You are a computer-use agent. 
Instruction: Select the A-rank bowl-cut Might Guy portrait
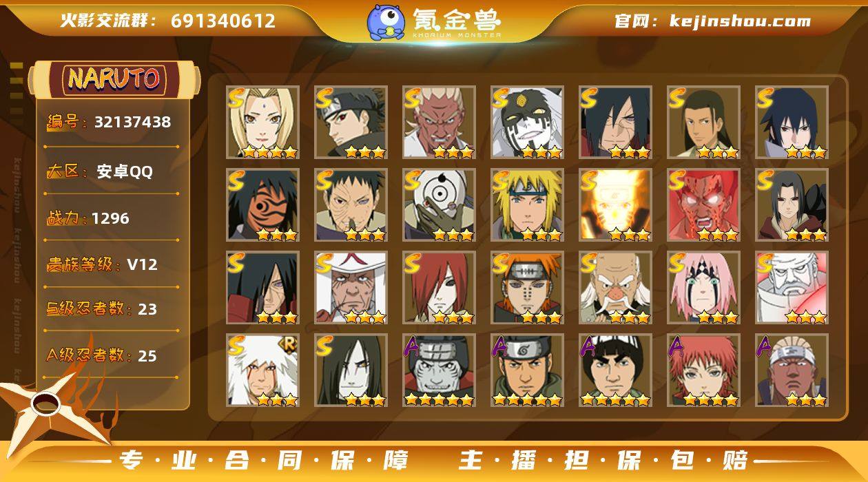[615, 370]
